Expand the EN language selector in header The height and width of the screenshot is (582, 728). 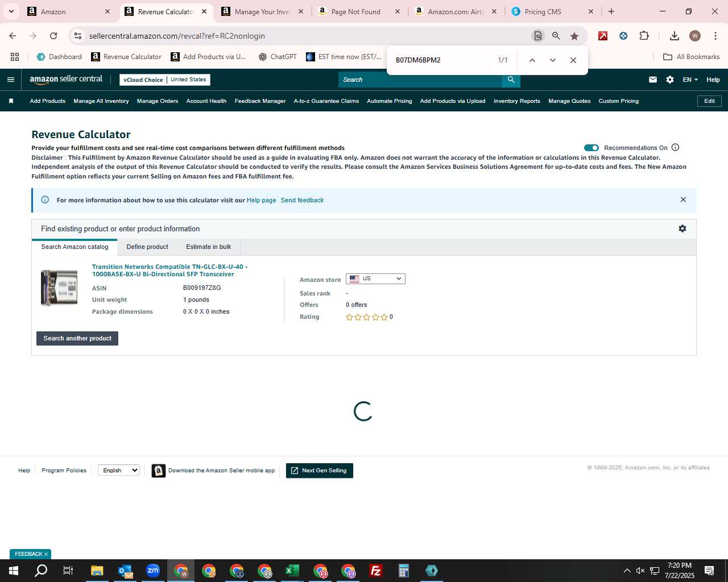690,80
